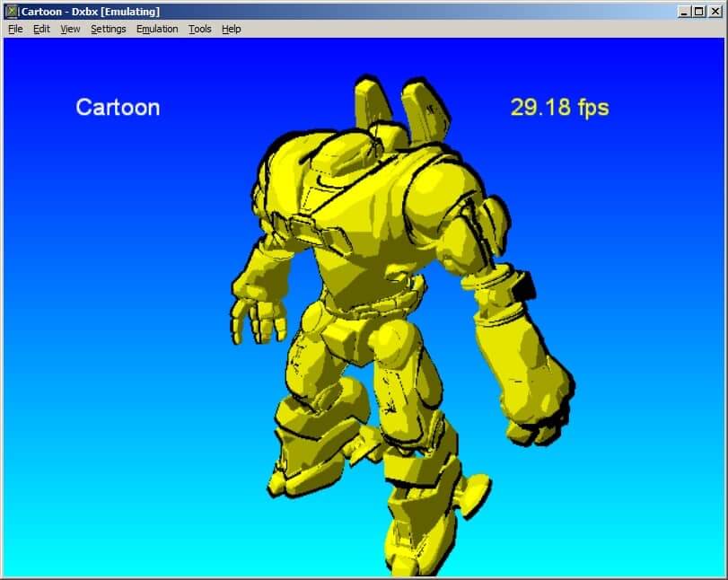728x580 pixels.
Task: Show the Tools menu
Action: [x=199, y=29]
